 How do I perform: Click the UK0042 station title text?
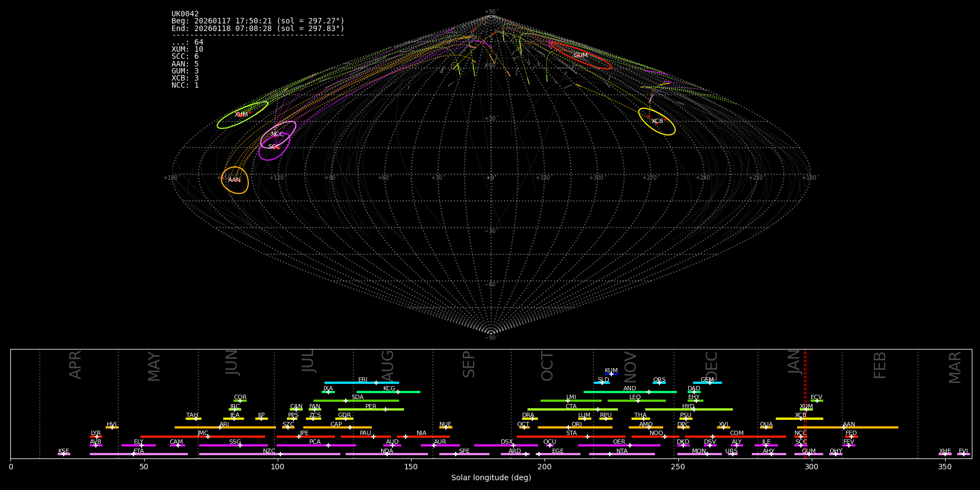coord(185,14)
